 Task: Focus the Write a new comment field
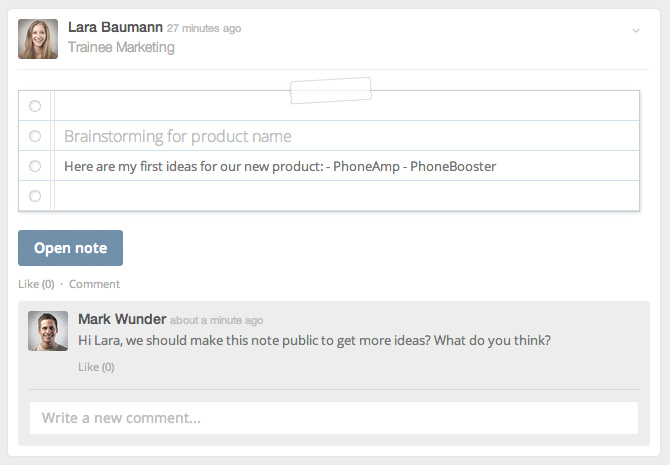(x=333, y=417)
